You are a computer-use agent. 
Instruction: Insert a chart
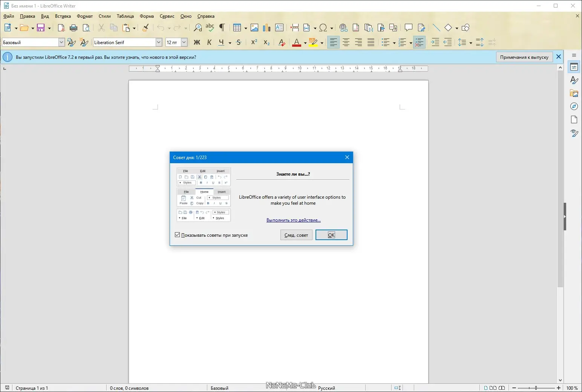coord(267,28)
